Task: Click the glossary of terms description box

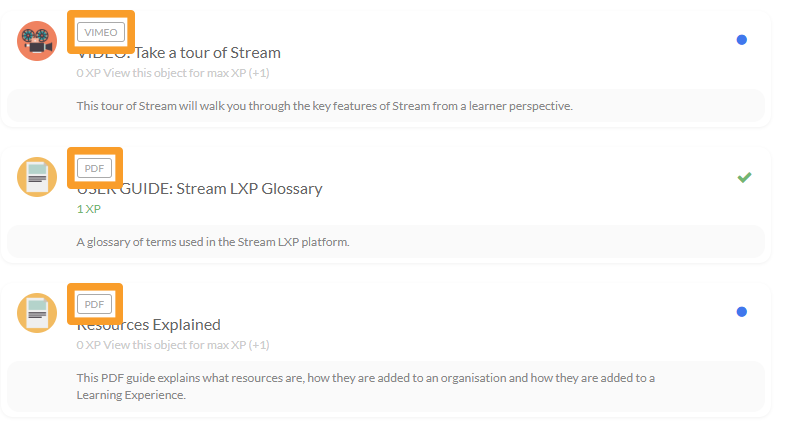Action: (385, 241)
